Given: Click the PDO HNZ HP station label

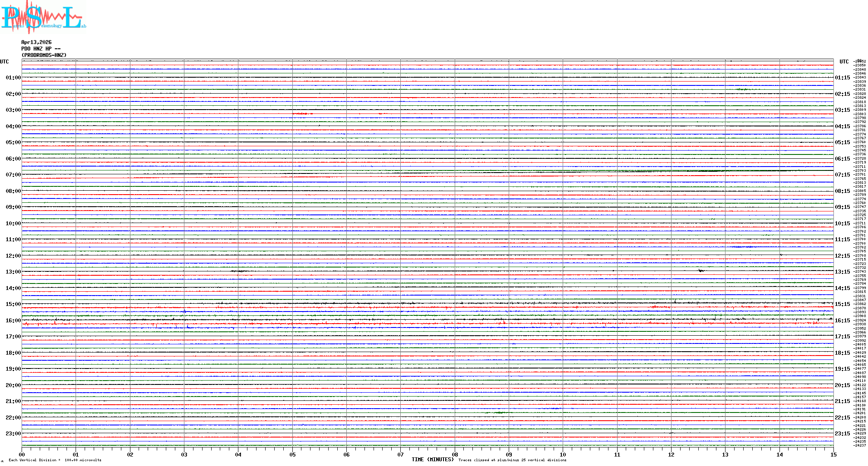Looking at the screenshot, I should click(41, 49).
